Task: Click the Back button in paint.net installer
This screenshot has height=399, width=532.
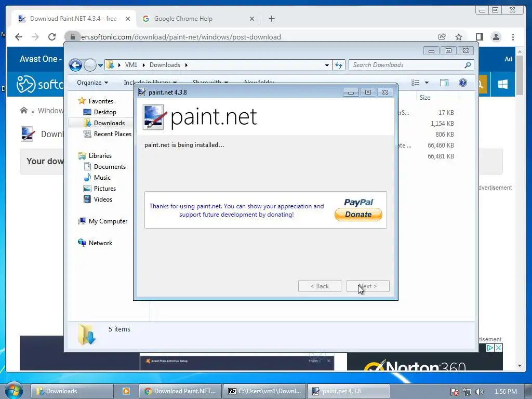Action: [x=320, y=286]
